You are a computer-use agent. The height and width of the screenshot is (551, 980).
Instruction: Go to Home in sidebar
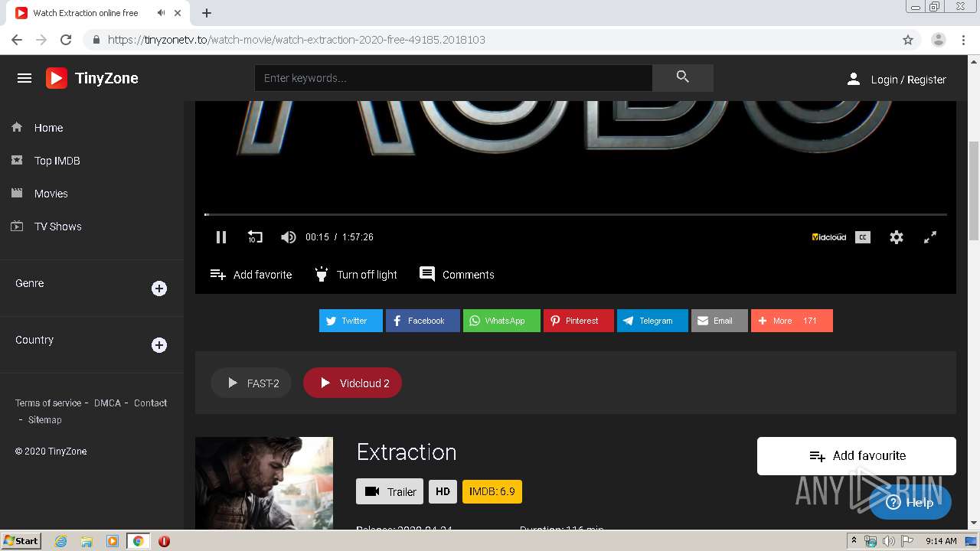pos(48,128)
